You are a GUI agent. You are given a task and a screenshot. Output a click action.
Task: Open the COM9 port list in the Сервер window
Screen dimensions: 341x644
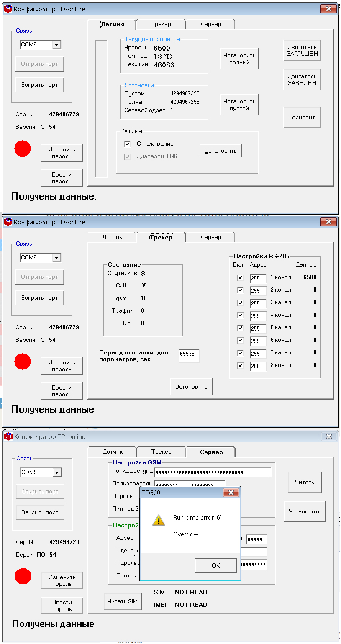click(x=57, y=472)
